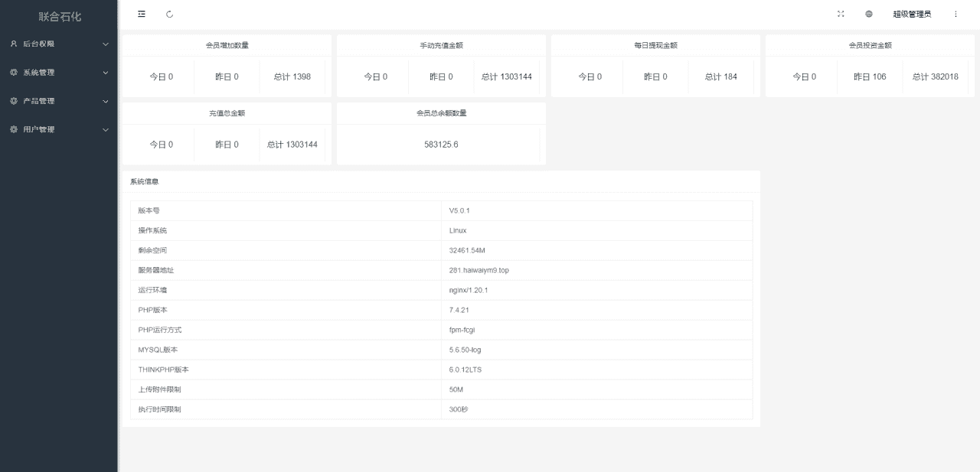This screenshot has height=472, width=980.
Task: Select the 昨日 106 cell in 会员投资金额
Action: pyautogui.click(x=869, y=76)
